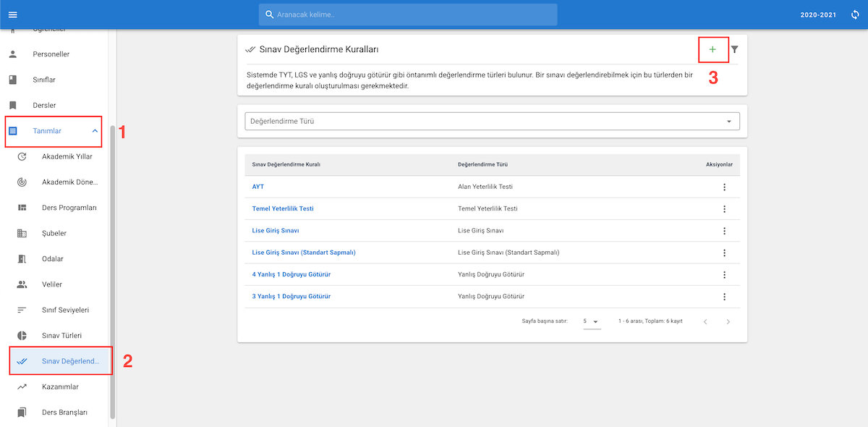
Task: Open Lise Giriş Sınavı (Standart Sapmalı) link
Action: coord(304,253)
